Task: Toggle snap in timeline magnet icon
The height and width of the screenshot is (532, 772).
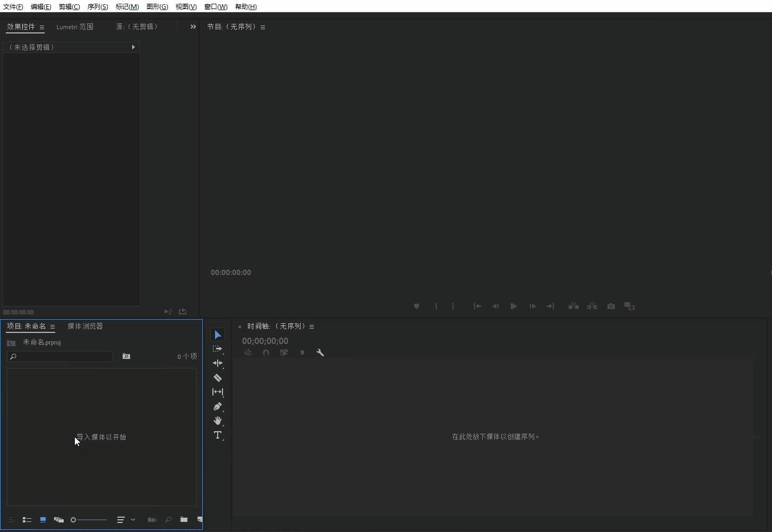Action: click(x=266, y=353)
